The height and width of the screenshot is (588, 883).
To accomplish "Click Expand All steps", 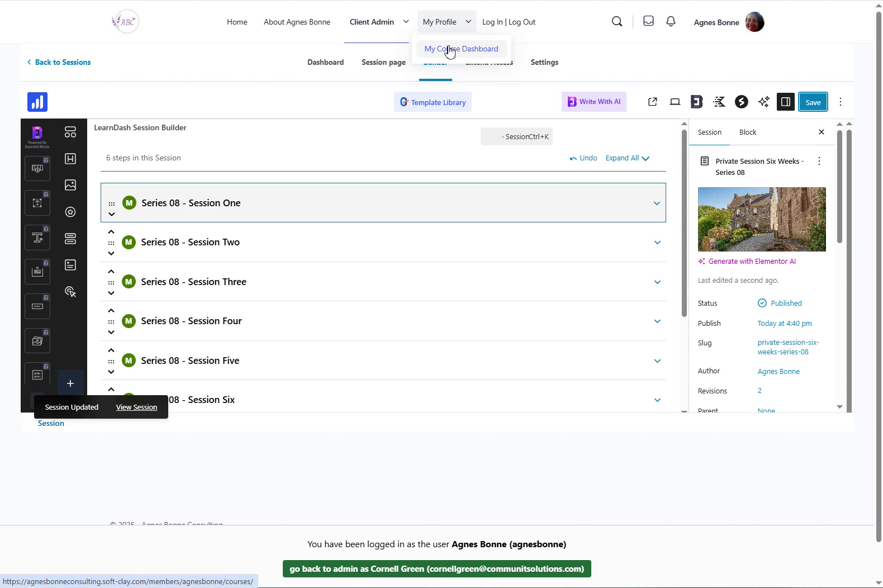I will [627, 158].
